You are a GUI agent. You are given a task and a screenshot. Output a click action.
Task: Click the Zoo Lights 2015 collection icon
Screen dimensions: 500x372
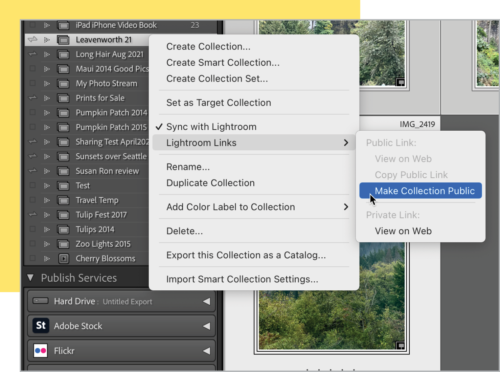(63, 244)
